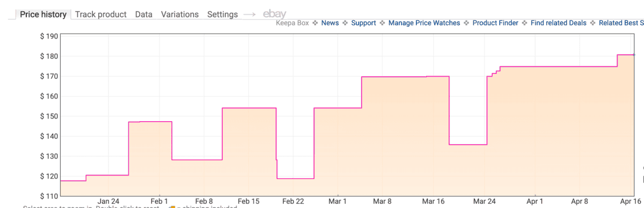
Task: Click the diamond icon before Support
Action: tap(345, 23)
